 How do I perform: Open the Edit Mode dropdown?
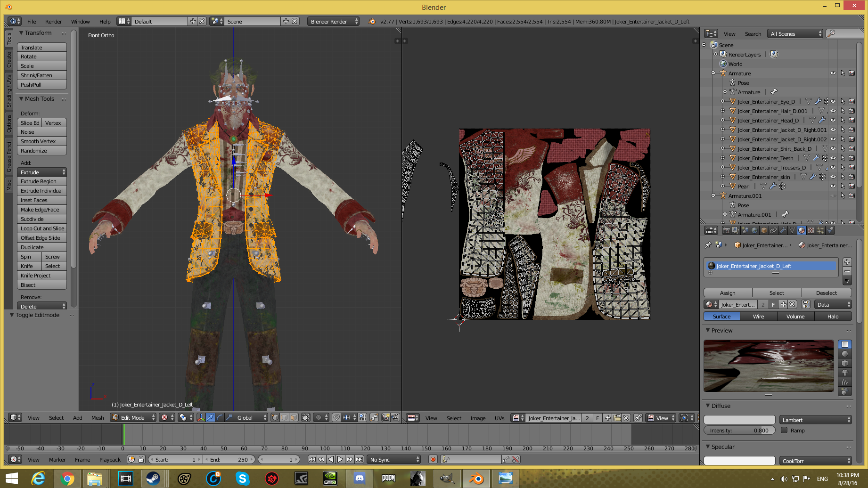(x=133, y=417)
